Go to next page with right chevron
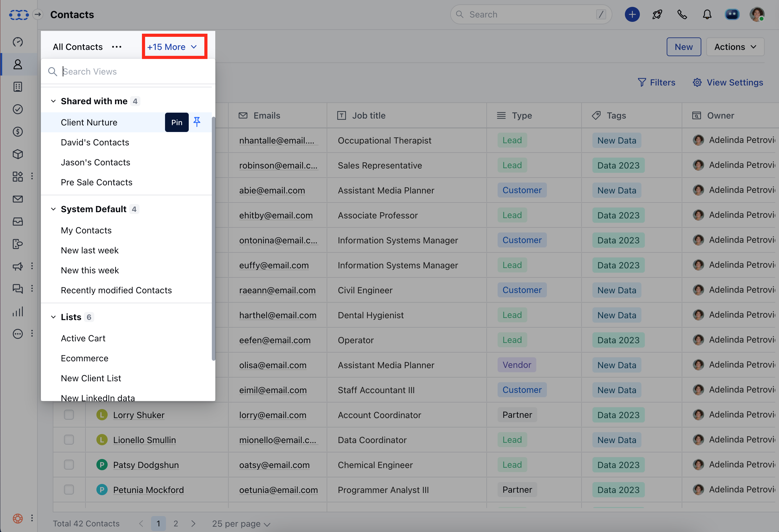Image resolution: width=779 pixels, height=532 pixels. tap(193, 523)
